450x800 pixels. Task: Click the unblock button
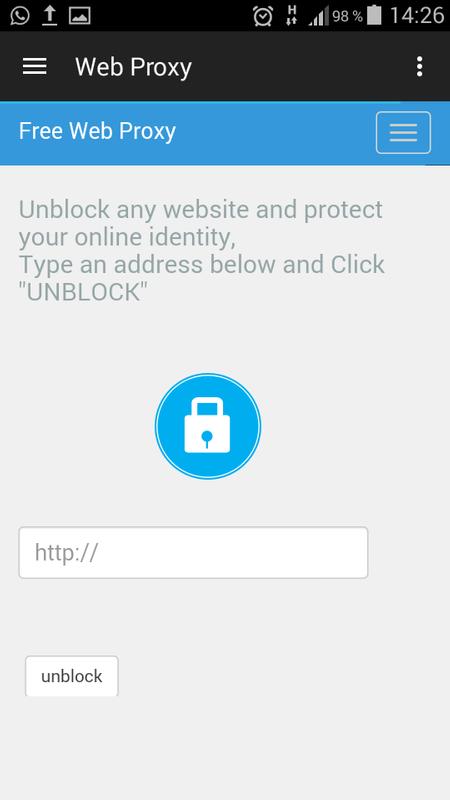pos(72,676)
